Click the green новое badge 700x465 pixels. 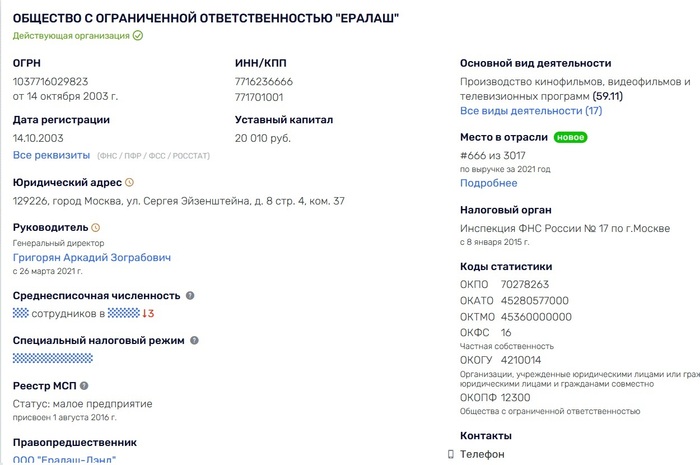[x=570, y=138]
